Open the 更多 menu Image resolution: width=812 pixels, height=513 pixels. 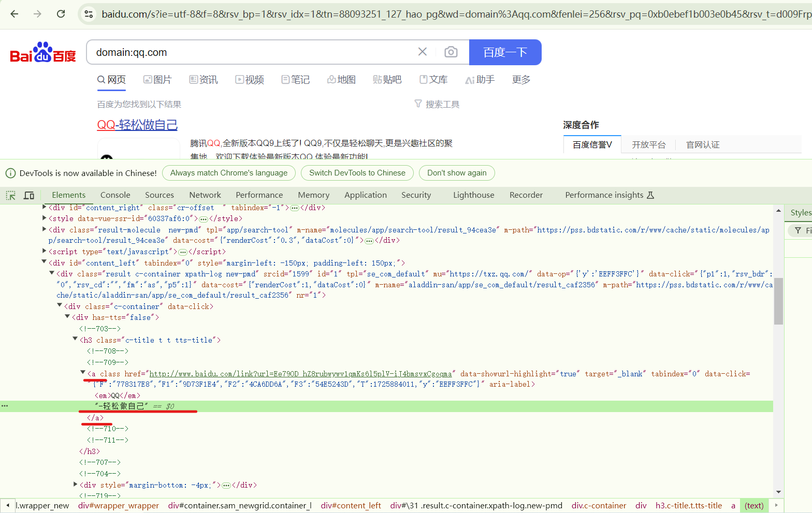click(x=521, y=80)
